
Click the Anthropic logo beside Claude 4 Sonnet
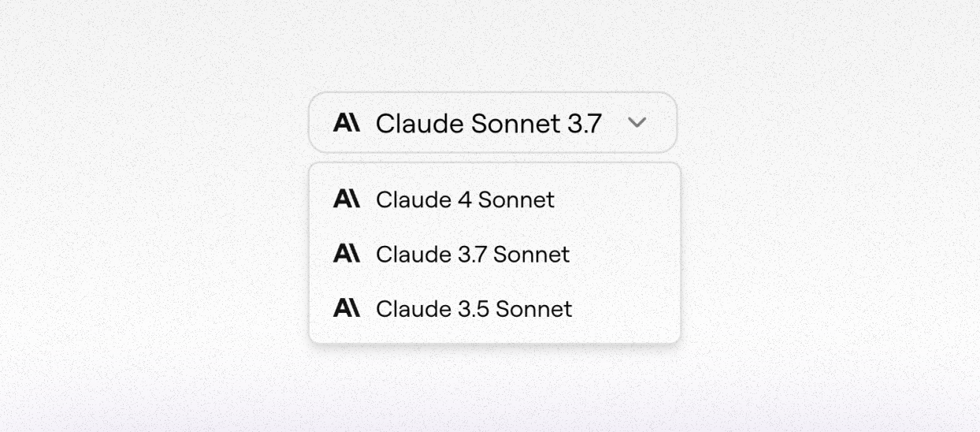tap(347, 199)
